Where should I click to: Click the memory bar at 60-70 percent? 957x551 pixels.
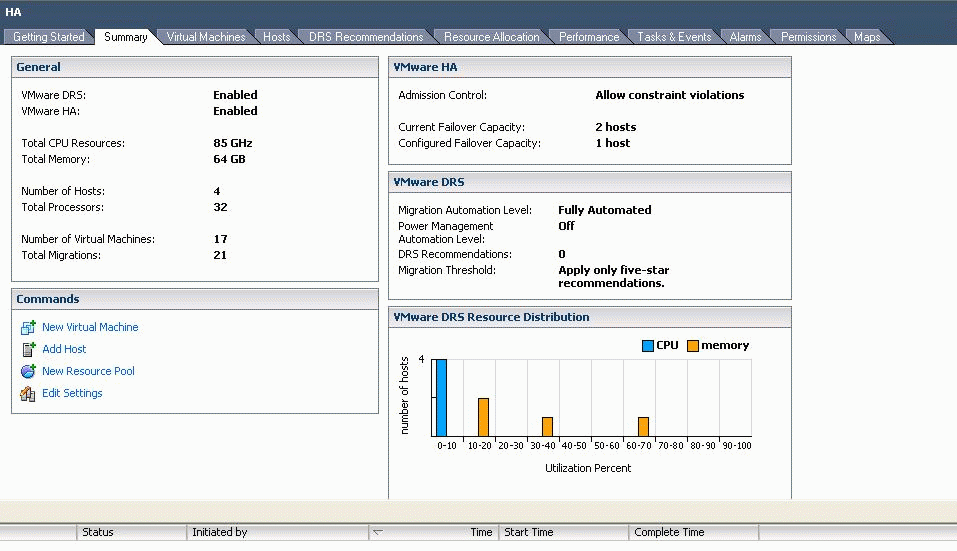[x=643, y=427]
